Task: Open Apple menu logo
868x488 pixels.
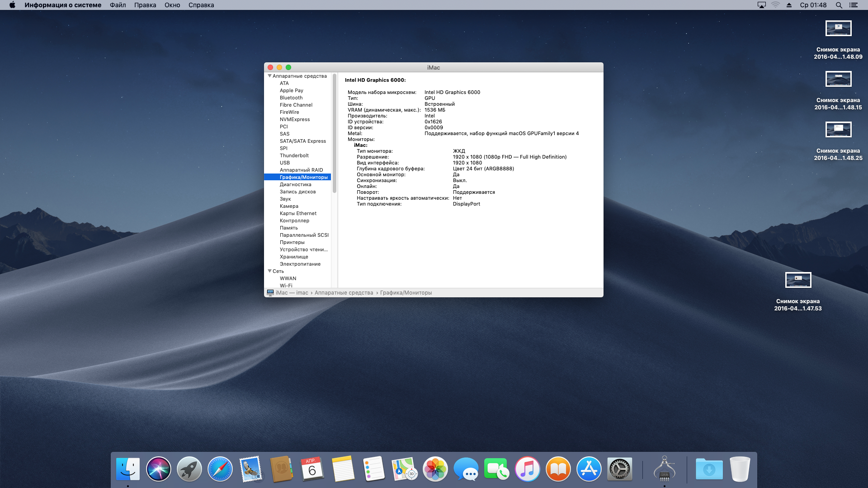Action: tap(12, 5)
